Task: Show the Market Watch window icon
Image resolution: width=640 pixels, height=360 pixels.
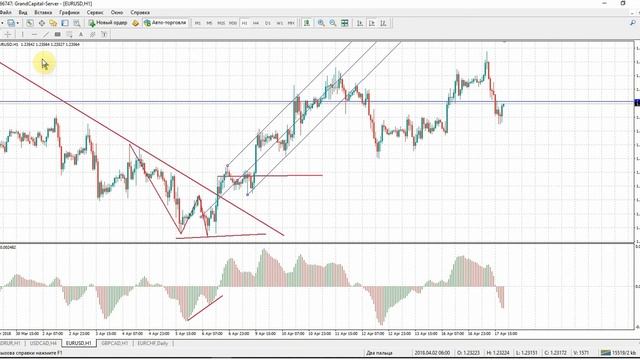Action: [30, 23]
